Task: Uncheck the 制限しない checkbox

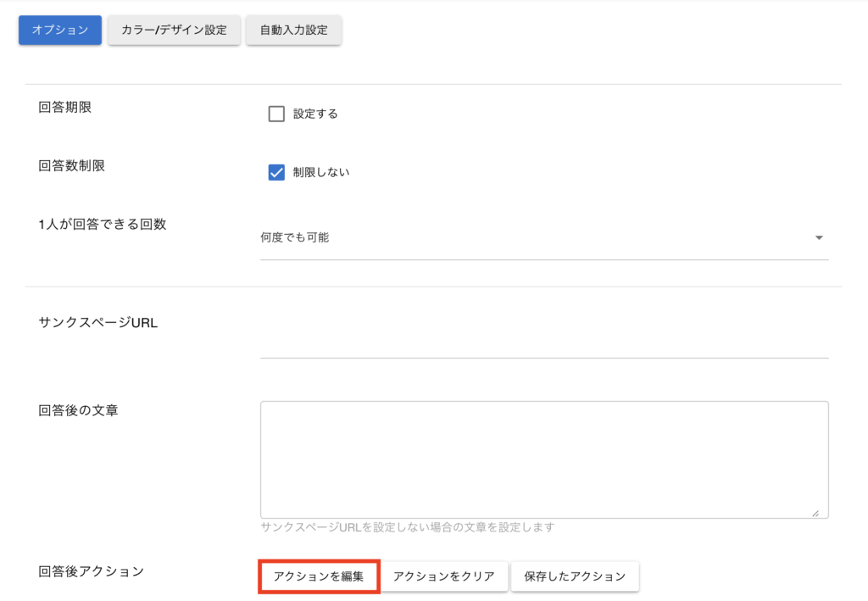Action: [x=276, y=173]
